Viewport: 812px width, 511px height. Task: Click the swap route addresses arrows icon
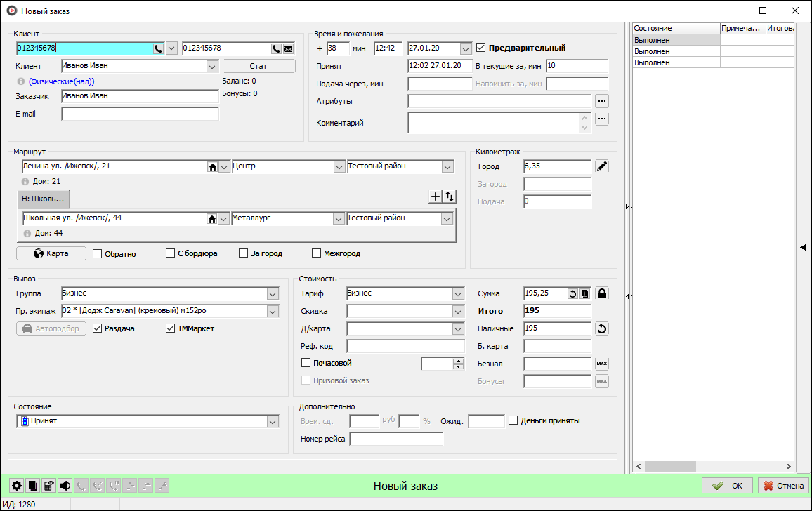click(x=450, y=197)
